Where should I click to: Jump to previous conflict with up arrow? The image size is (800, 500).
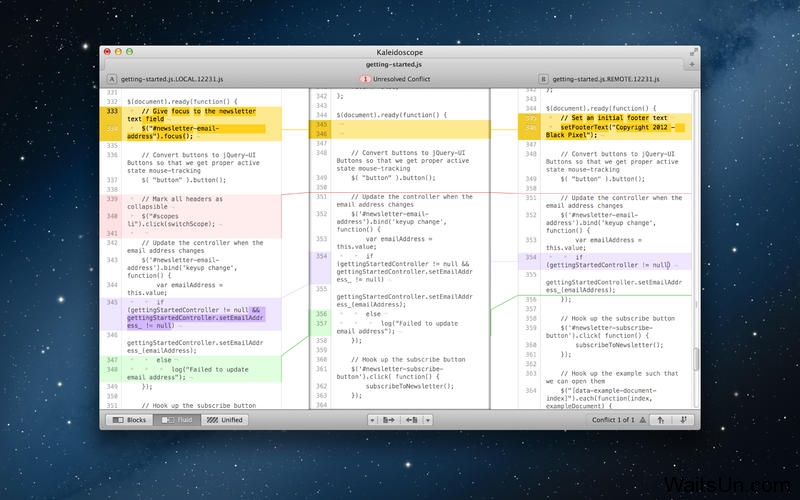[661, 420]
